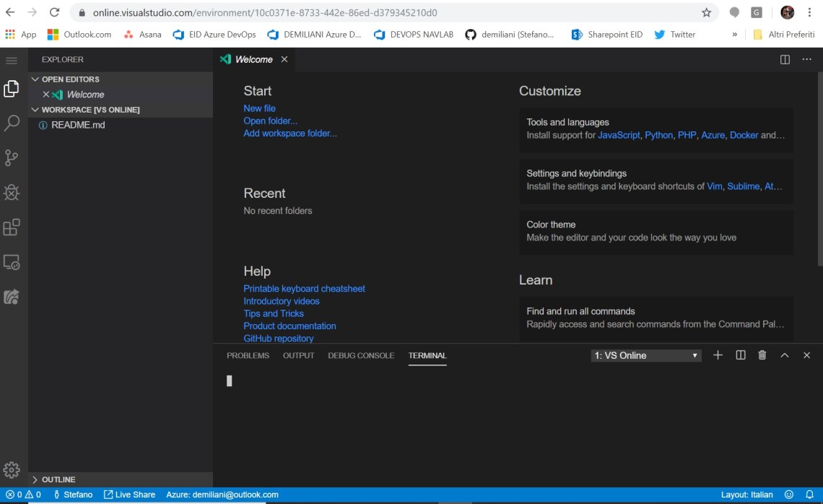Open the '1: VS Online' terminal dropdown

coord(645,355)
